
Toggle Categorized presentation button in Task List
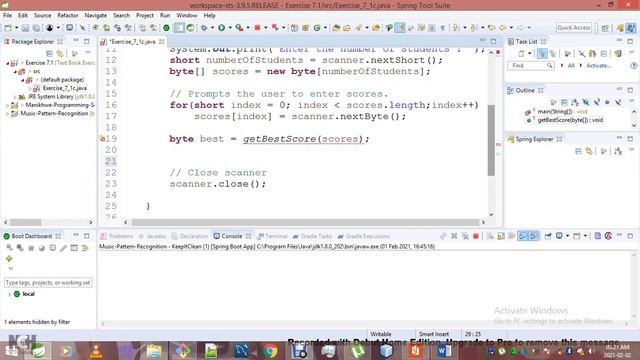tap(542, 53)
